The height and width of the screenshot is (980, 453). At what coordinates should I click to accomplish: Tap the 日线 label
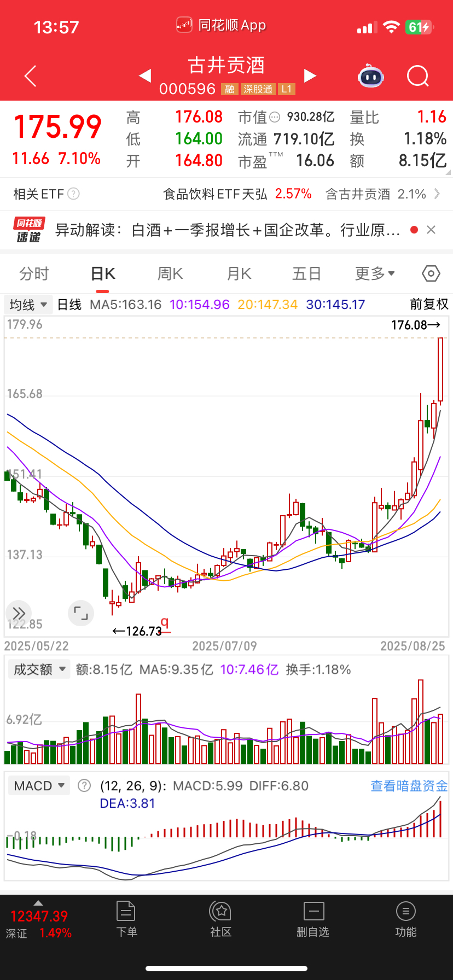[69, 305]
